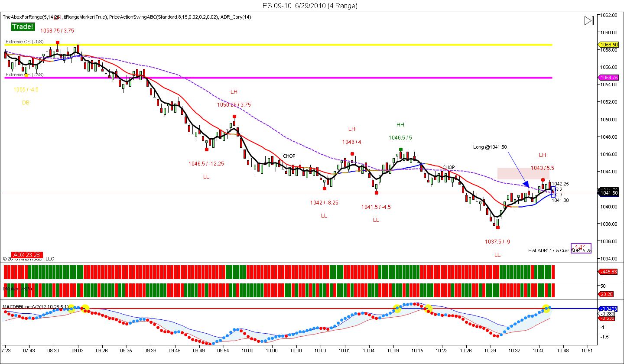
Task: Click the 10:51 time axis label
Action: (x=587, y=350)
